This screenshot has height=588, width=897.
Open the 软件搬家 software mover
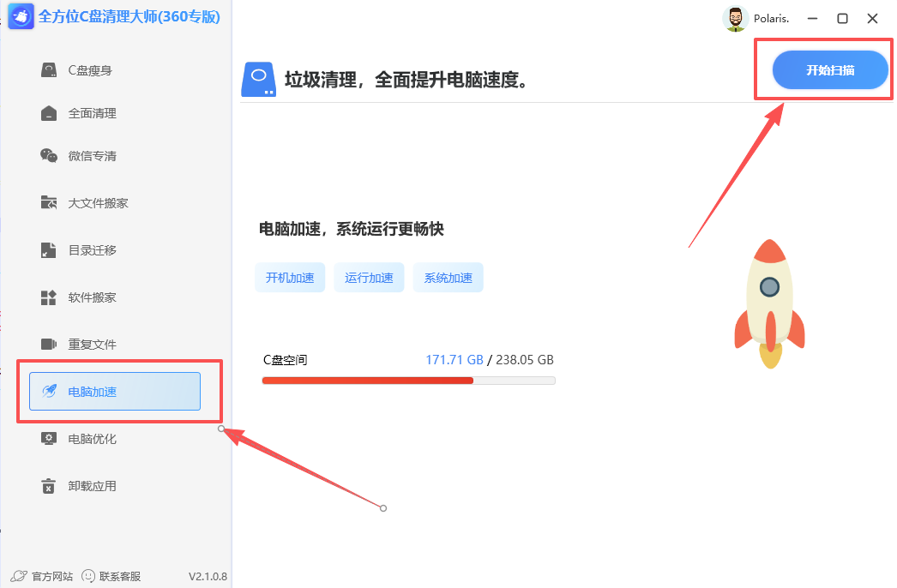point(49,297)
